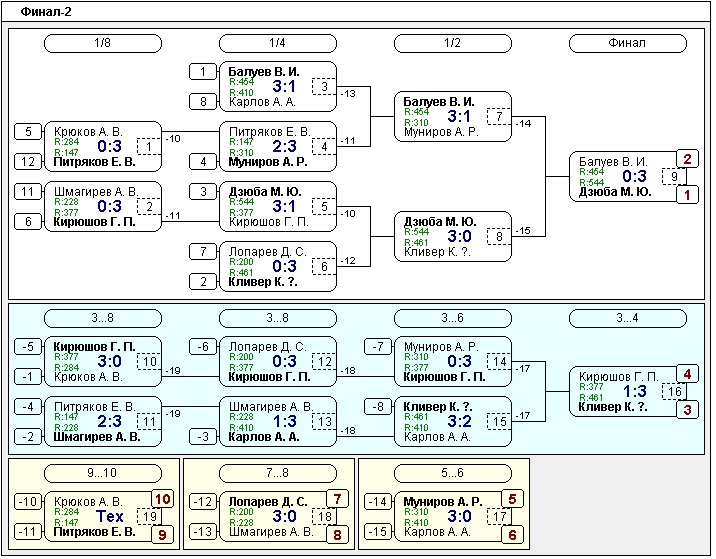Click the Тех score for Крюков vs Питряков
The image size is (716, 559).
click(110, 516)
